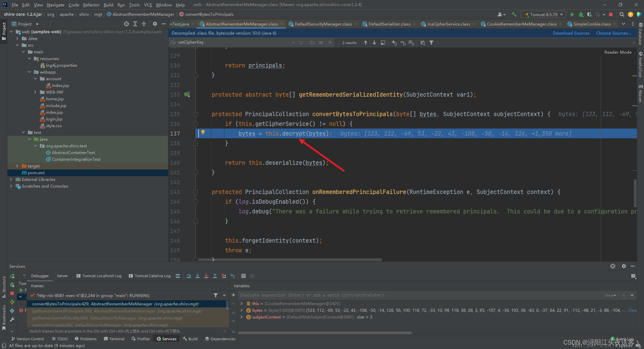Expand the subjectContext variable
644x349 pixels.
241,317
